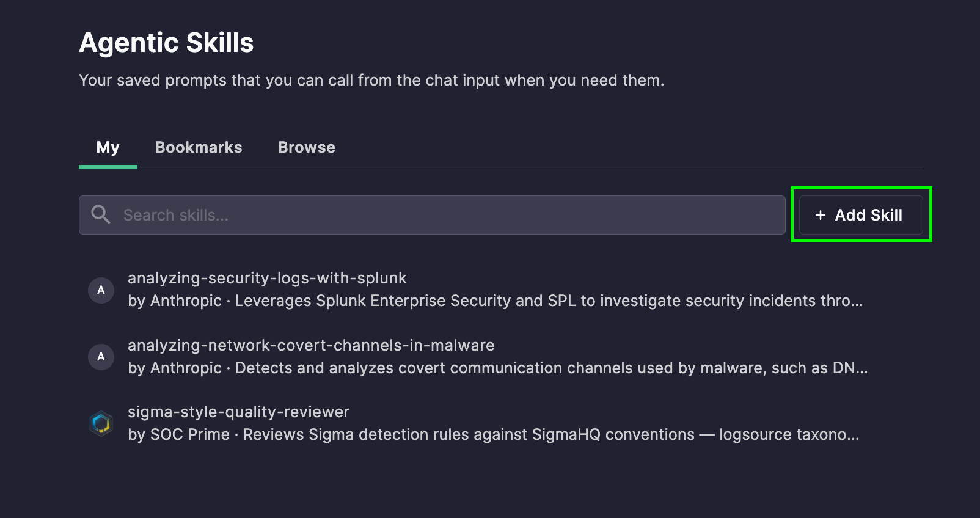Click the plus icon on Add Skill
This screenshot has width=980, height=518.
pos(821,215)
